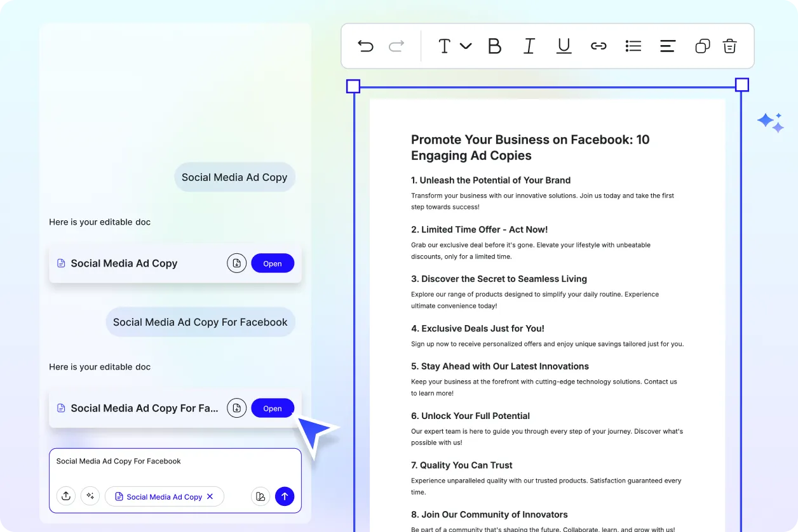This screenshot has width=798, height=532.
Task: Toggle italic formatting
Action: point(529,46)
